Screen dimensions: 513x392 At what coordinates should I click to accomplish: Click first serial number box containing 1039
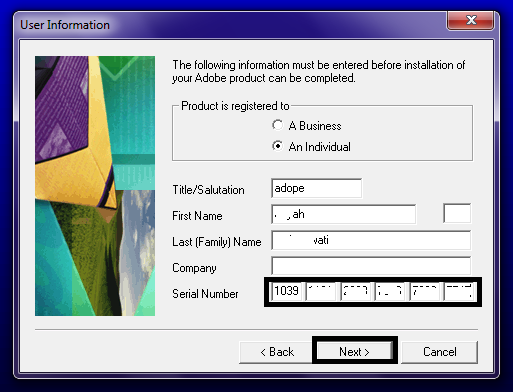click(x=287, y=291)
